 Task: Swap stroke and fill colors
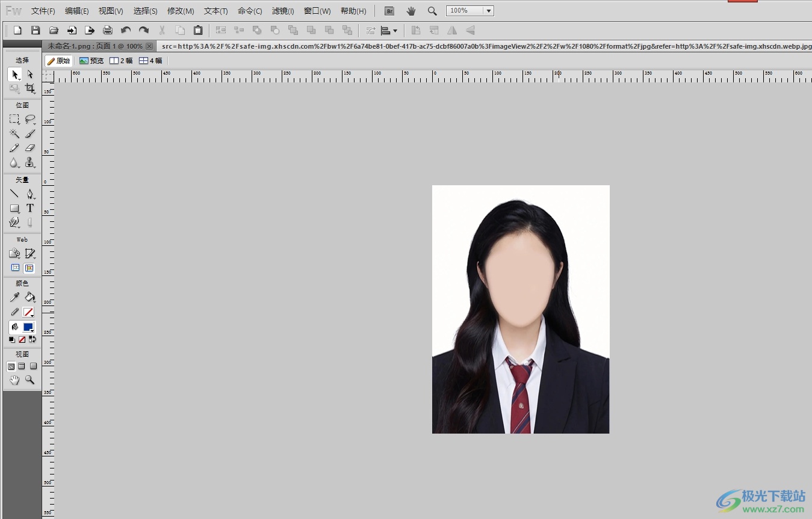coord(33,340)
